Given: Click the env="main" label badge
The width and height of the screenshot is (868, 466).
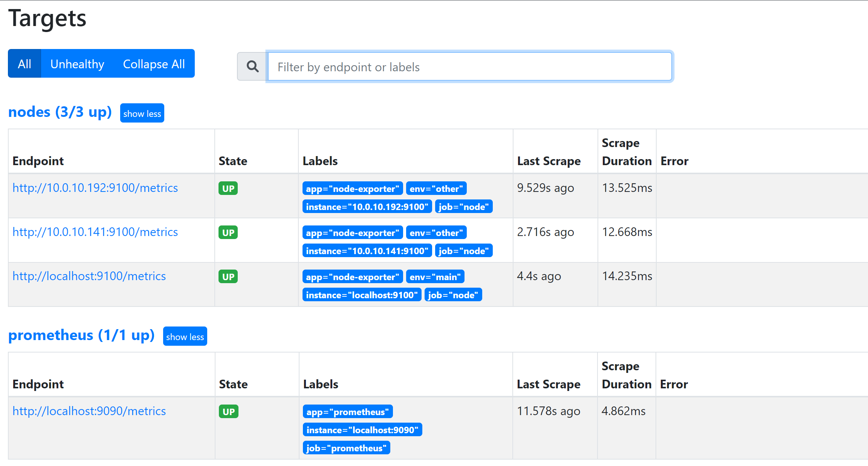Looking at the screenshot, I should (x=435, y=277).
